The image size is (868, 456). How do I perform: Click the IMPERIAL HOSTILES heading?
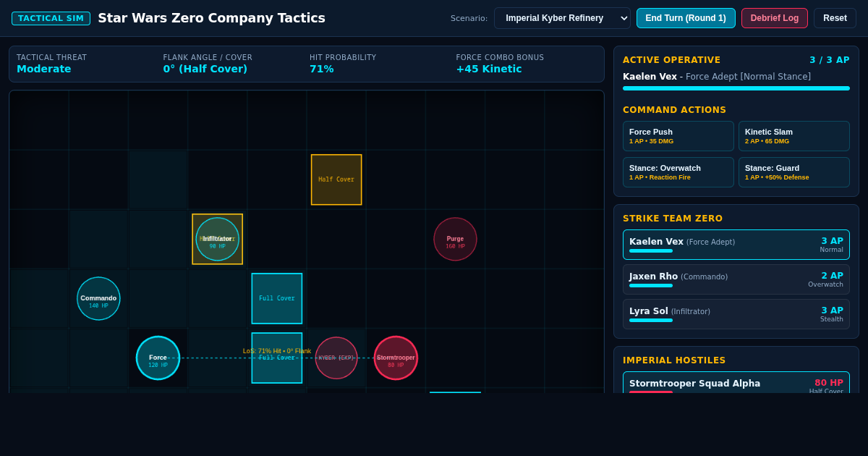click(674, 360)
